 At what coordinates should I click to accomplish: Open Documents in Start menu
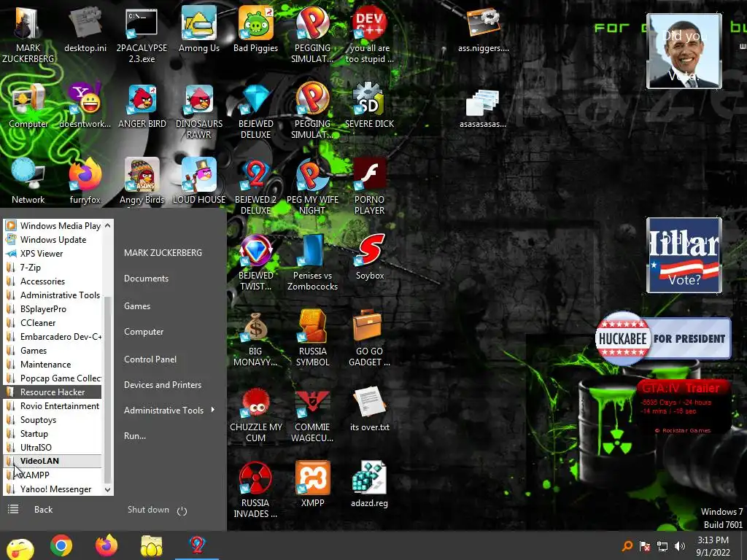(146, 279)
